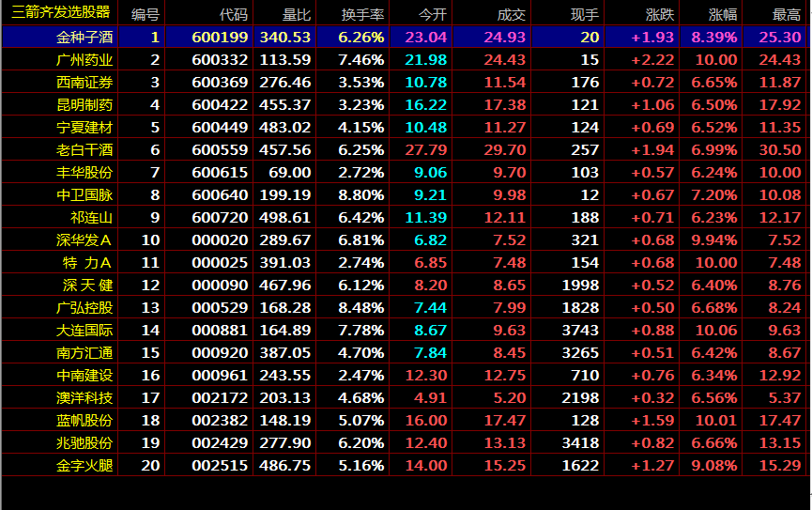
Task: Click stock code 002429
Action: [220, 443]
